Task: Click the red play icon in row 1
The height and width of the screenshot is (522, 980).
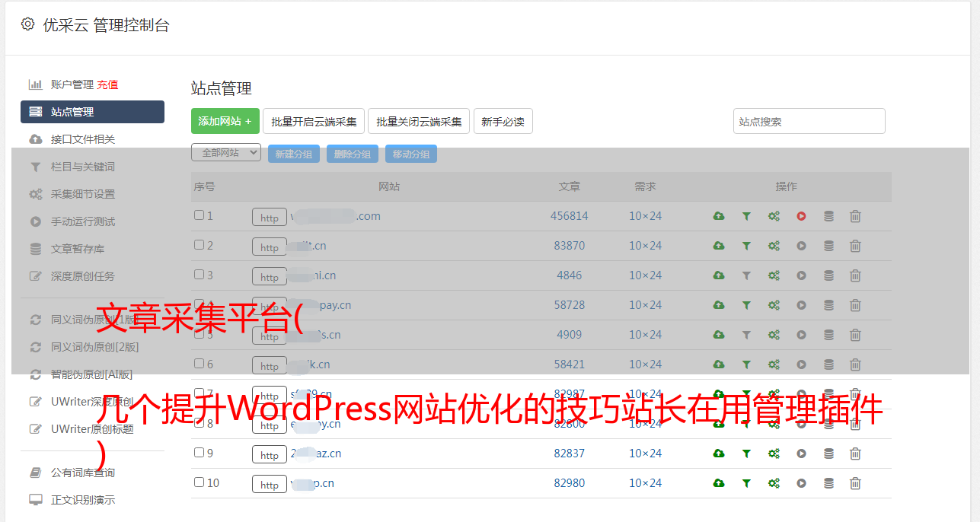Action: coord(801,216)
